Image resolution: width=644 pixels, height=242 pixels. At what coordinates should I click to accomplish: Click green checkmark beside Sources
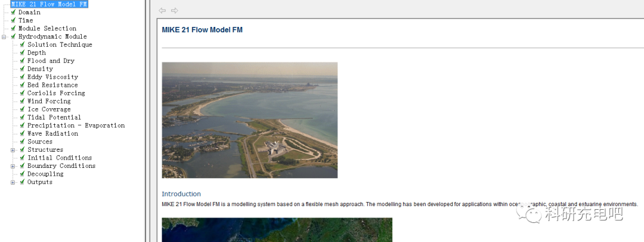coord(22,142)
